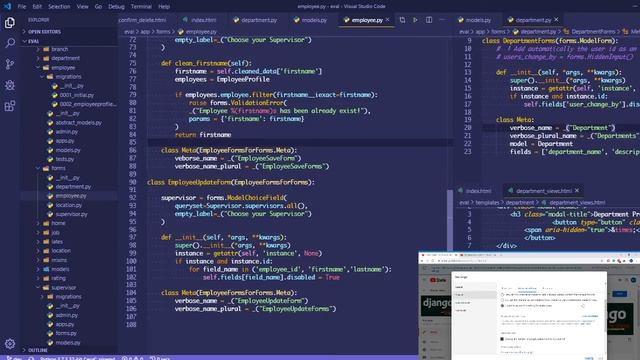
Task: Click the Run Python File play icon
Action: [x=415, y=20]
